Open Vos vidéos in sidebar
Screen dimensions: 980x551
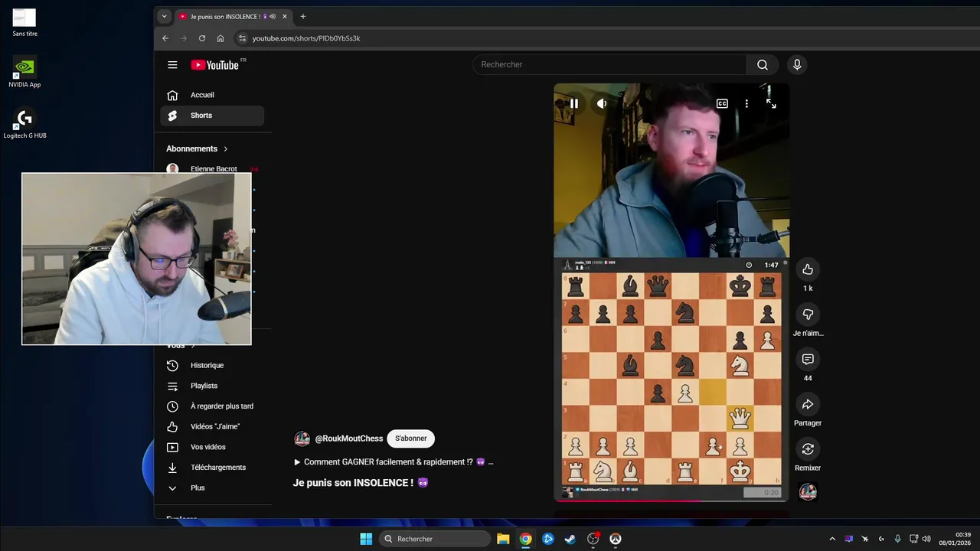point(212,447)
